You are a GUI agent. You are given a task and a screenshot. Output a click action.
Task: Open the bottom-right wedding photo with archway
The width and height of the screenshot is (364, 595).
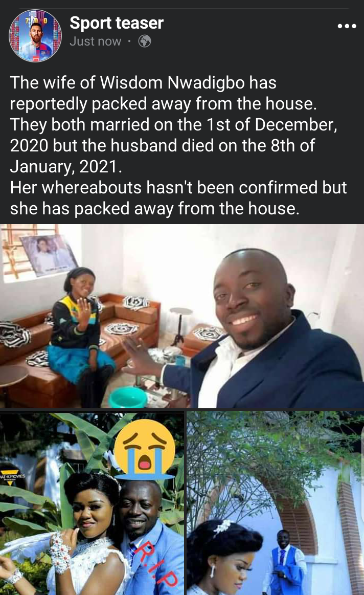coord(275,503)
